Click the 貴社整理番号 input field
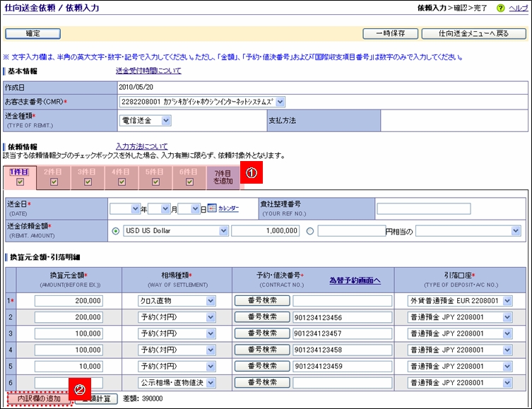Screen dimensions: 532x409 [424, 209]
